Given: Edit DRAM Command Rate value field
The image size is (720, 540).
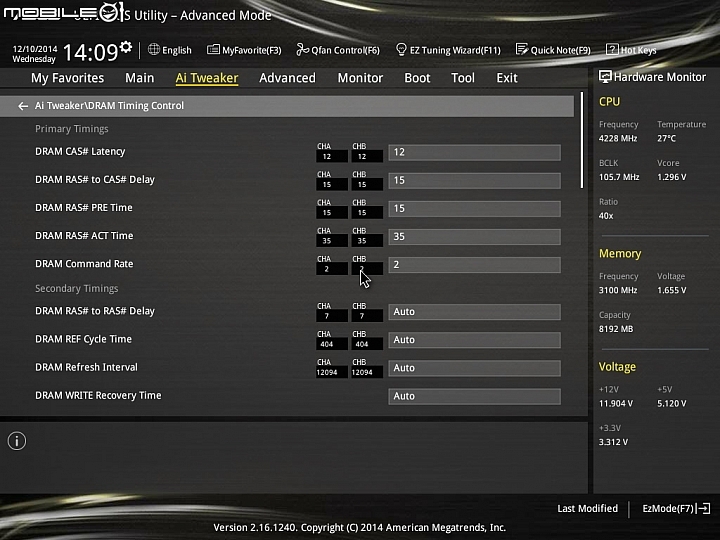Looking at the screenshot, I should click(x=474, y=265).
